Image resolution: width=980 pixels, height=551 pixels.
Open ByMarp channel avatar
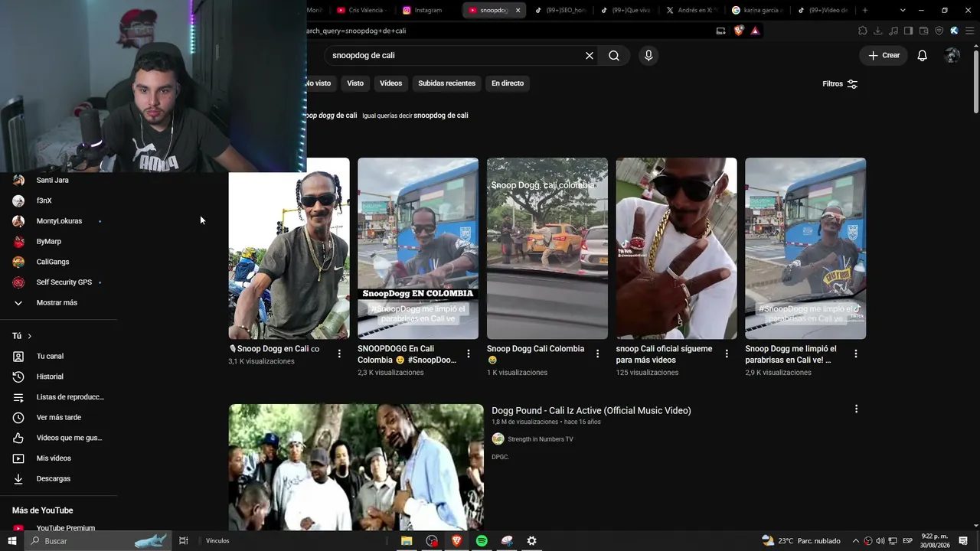[19, 242]
